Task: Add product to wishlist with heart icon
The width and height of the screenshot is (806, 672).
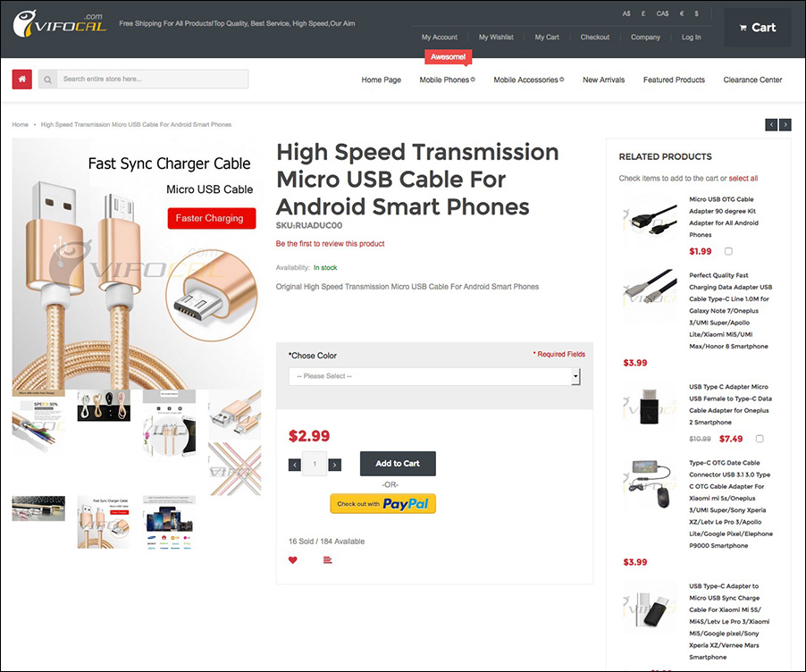Action: (x=293, y=560)
